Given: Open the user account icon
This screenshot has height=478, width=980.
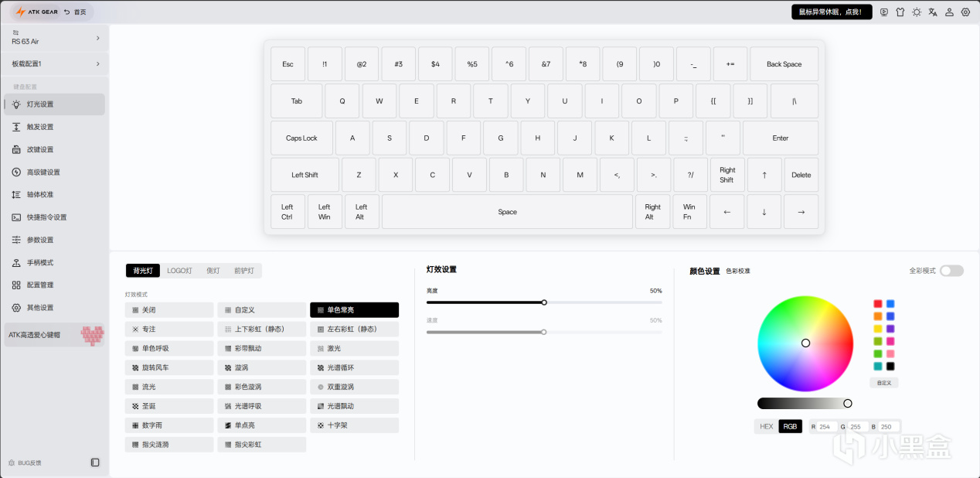Looking at the screenshot, I should (949, 12).
